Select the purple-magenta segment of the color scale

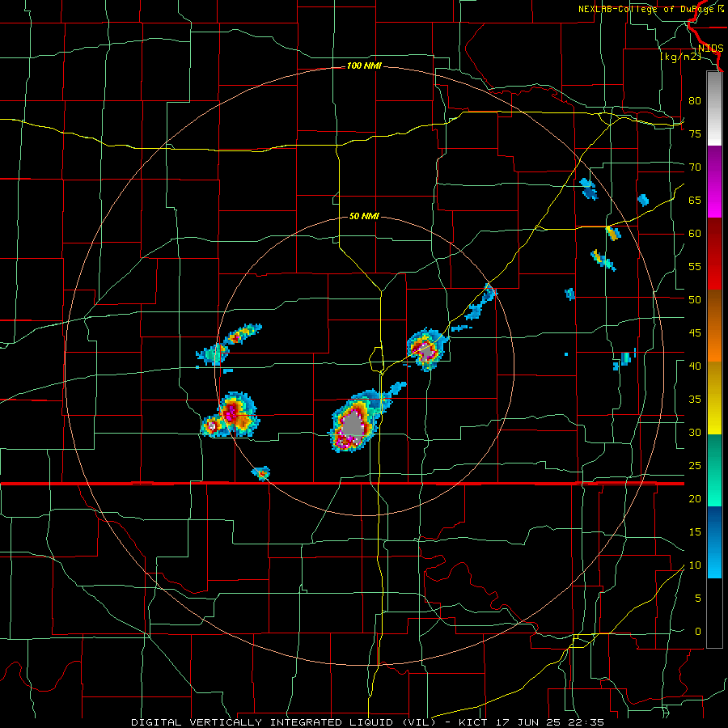714,182
